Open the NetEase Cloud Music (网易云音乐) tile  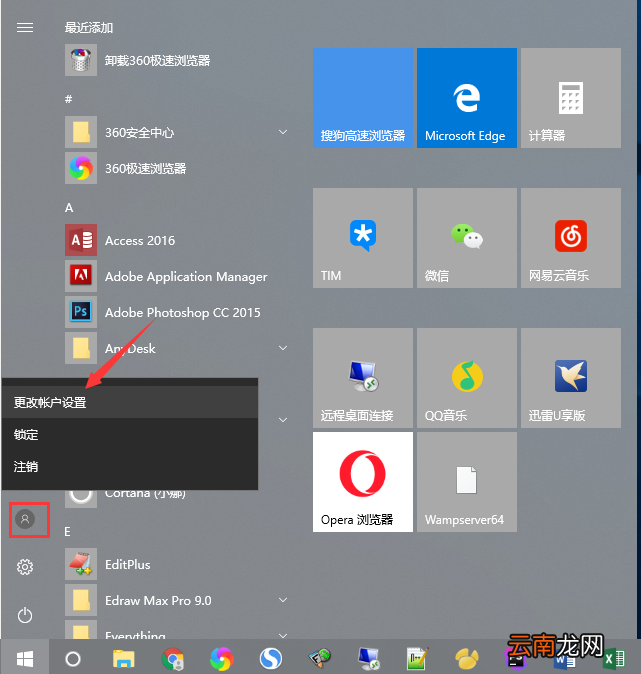pyautogui.click(x=571, y=238)
